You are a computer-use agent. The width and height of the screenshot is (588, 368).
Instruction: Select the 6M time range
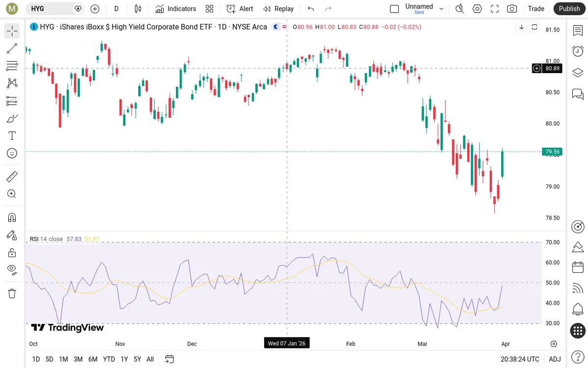[93, 359]
